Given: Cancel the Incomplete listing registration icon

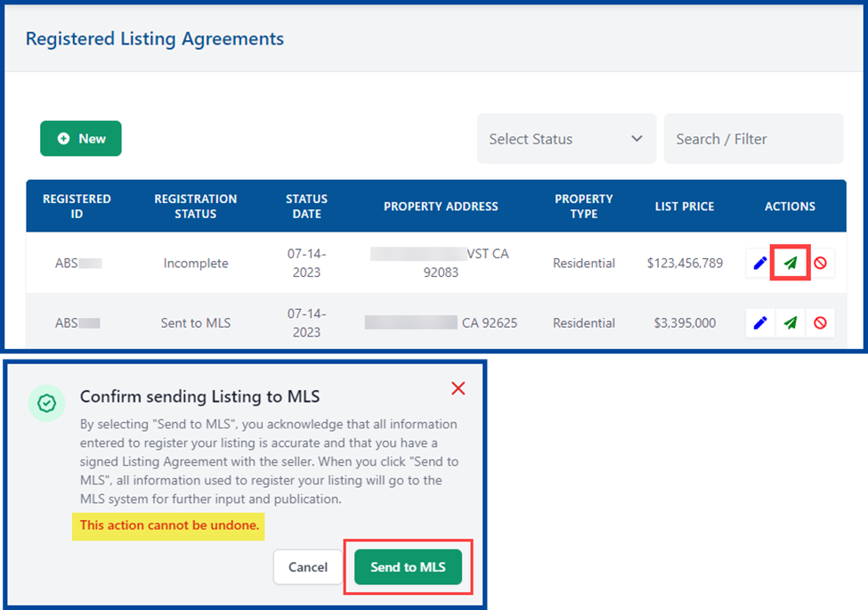Looking at the screenshot, I should point(820,264).
